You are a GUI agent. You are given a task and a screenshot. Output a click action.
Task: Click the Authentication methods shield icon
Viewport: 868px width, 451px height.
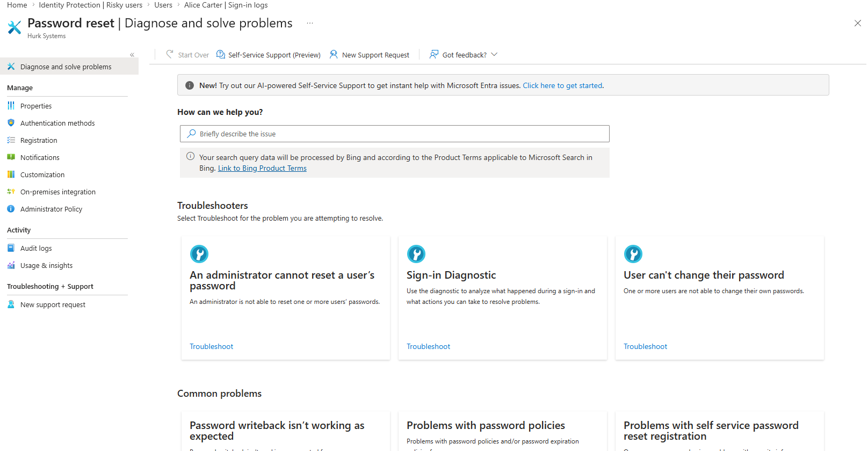(x=11, y=123)
